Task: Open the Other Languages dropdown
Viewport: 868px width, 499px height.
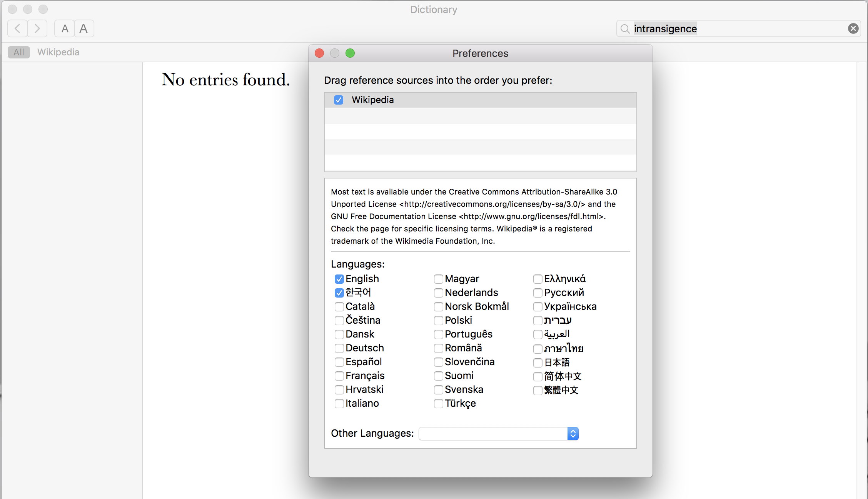Action: [499, 434]
